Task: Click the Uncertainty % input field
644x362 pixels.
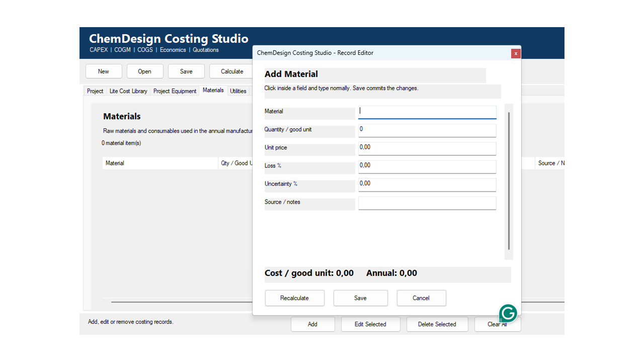Action: 427,185
